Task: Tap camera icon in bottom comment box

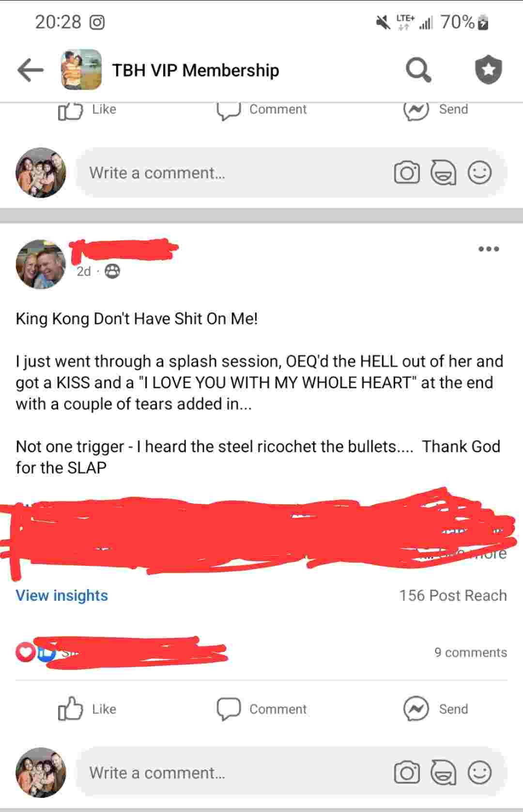Action: [x=407, y=773]
